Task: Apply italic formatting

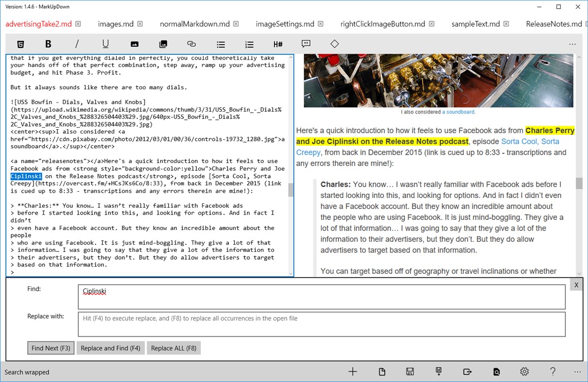Action: click(77, 44)
